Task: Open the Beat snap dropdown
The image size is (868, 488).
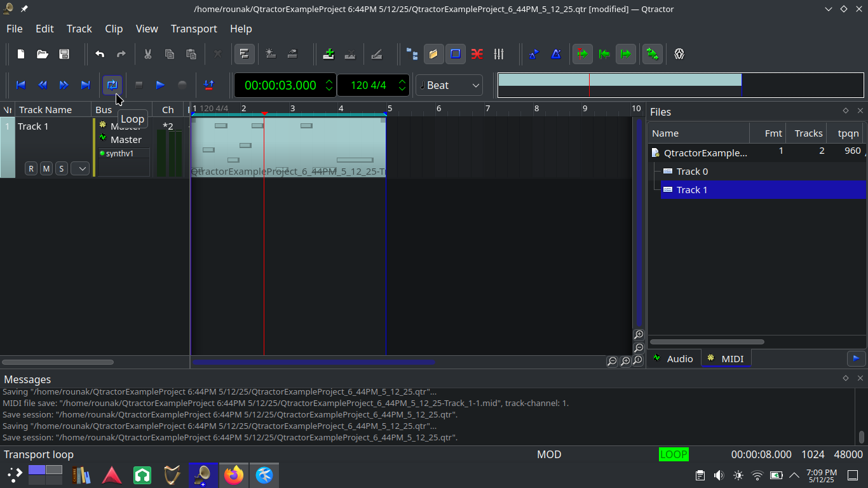Action: 449,85
